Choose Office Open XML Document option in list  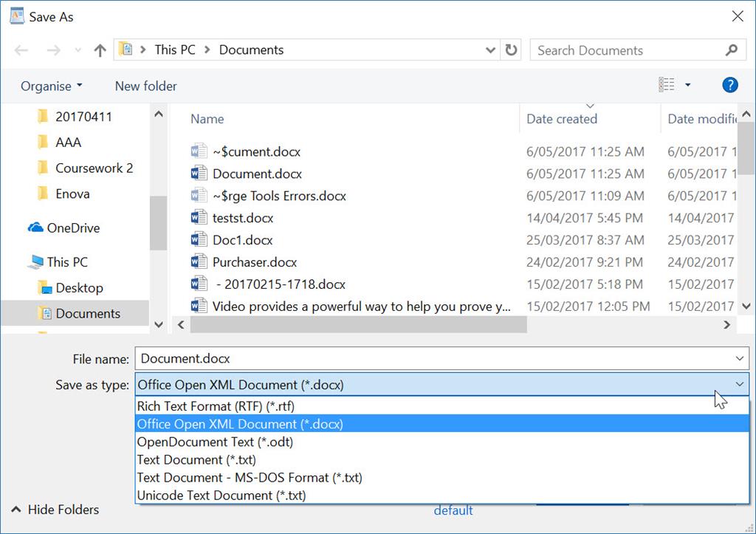pyautogui.click(x=442, y=424)
